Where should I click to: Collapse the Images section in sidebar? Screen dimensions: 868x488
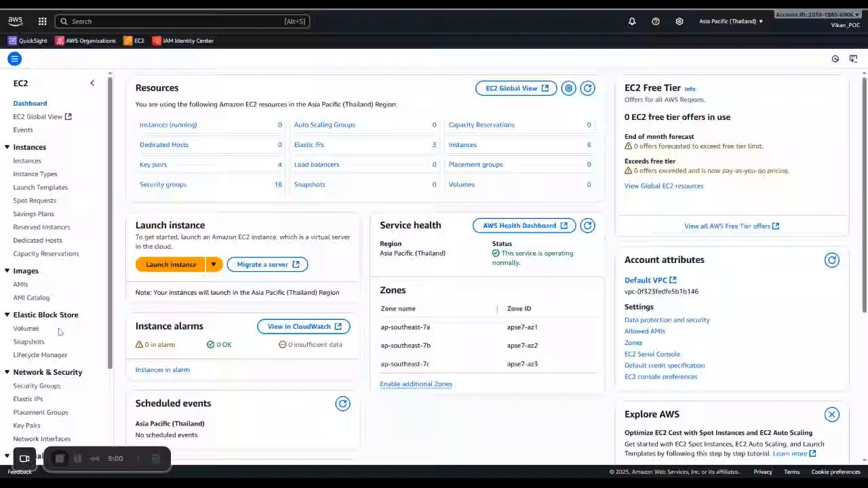click(x=7, y=270)
